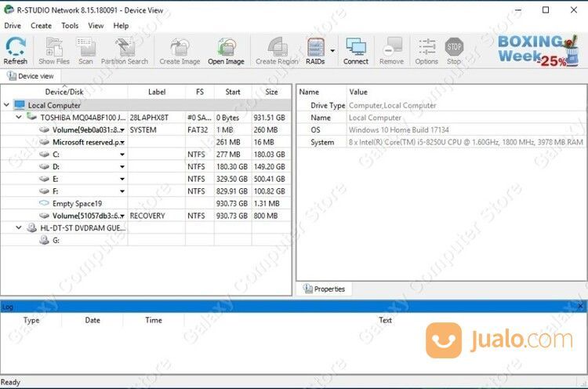Select the D: partition icon

click(44, 166)
